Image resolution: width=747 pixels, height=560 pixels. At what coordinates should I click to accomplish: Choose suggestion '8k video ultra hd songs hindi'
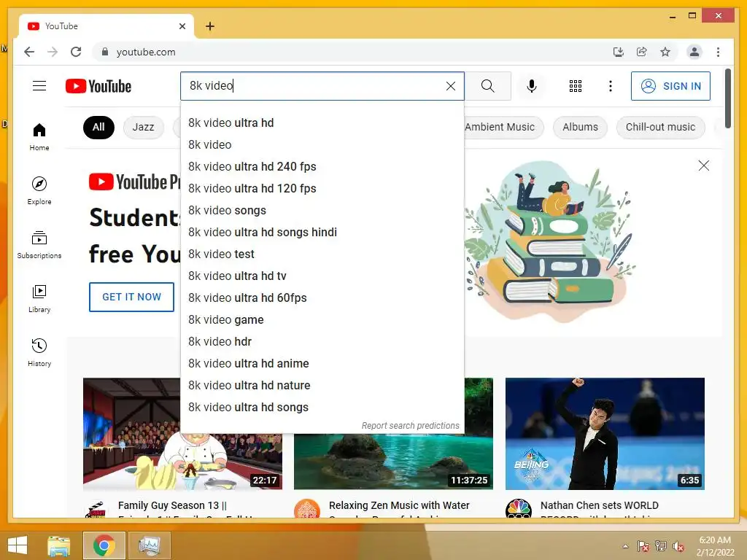click(322, 233)
